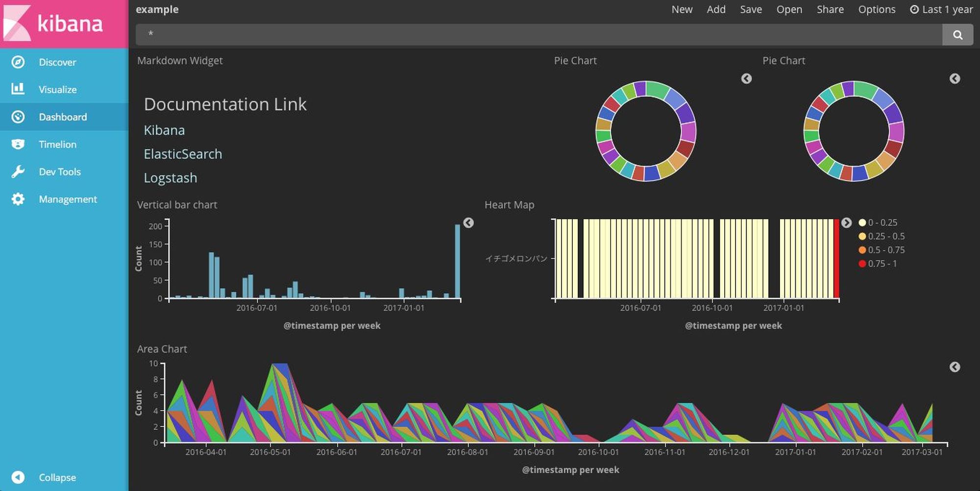Click the 0.75 - 1 red legend color
This screenshot has width=980, height=491.
(862, 264)
